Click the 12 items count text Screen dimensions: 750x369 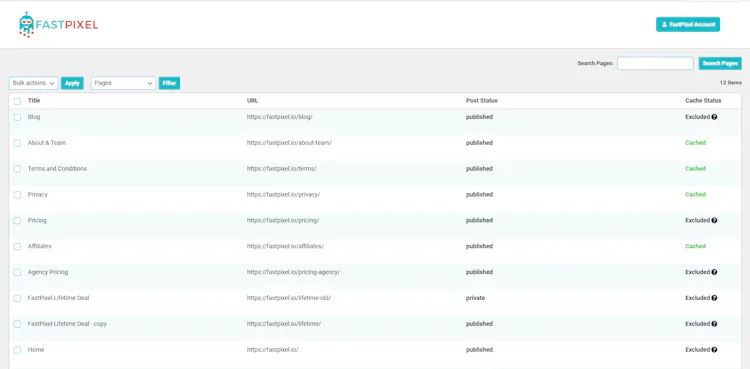point(731,83)
